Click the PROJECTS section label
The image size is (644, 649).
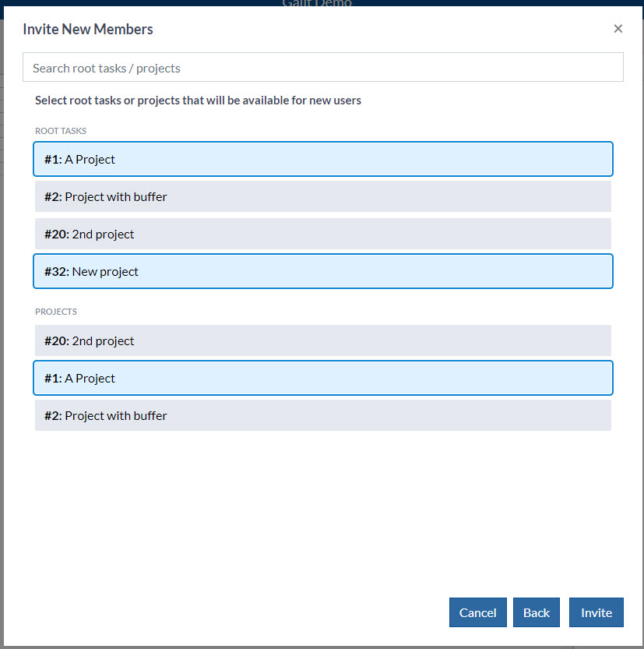[56, 312]
